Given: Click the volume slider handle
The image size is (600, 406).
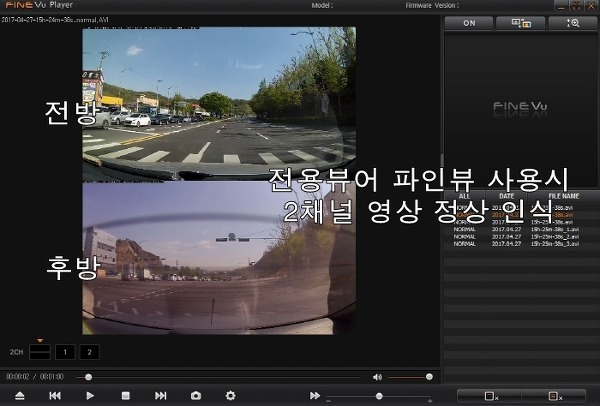Looking at the screenshot, I should [429, 377].
